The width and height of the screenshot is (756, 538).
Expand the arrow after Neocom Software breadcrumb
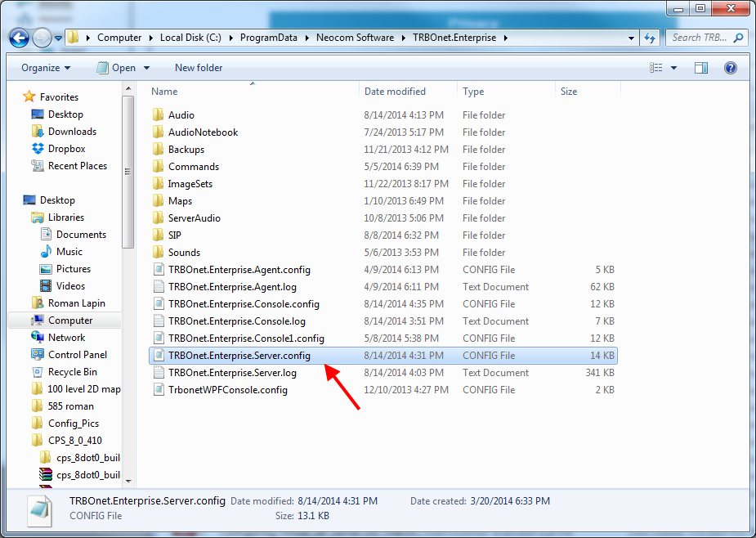(x=404, y=38)
